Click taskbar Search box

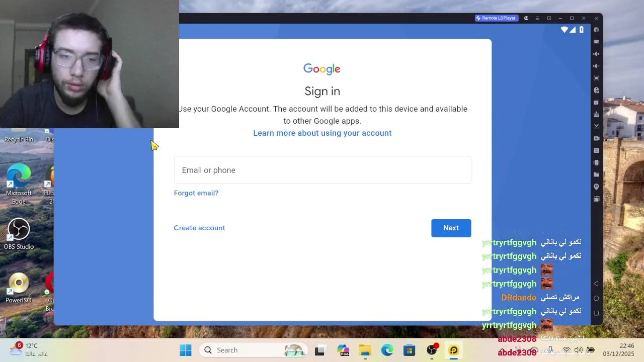click(253, 350)
